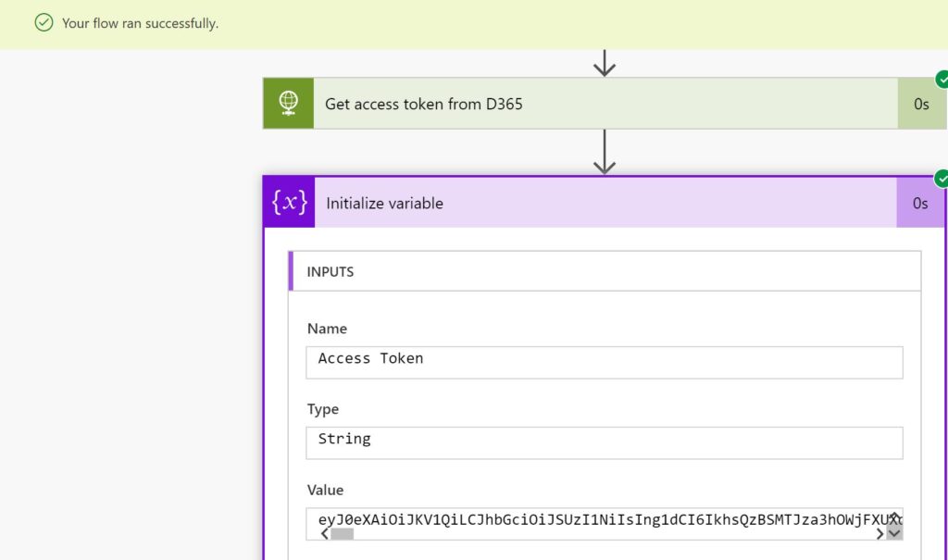Screen dimensions: 948x560
Task: Click the Type field containing String
Action: click(605, 442)
